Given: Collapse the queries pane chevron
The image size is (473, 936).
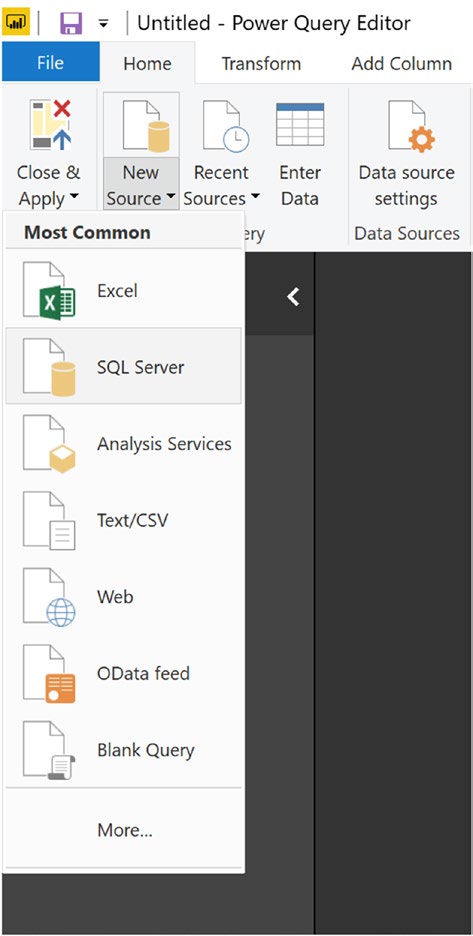Looking at the screenshot, I should (293, 297).
